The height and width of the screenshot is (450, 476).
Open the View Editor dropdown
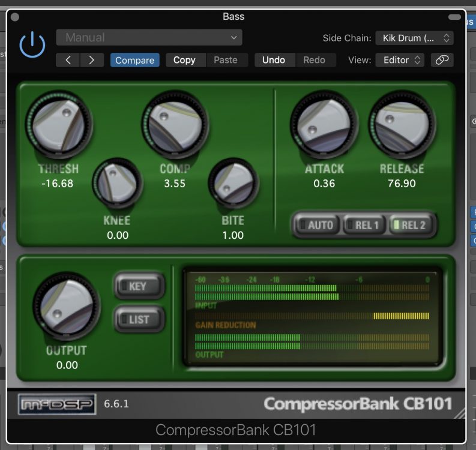400,60
